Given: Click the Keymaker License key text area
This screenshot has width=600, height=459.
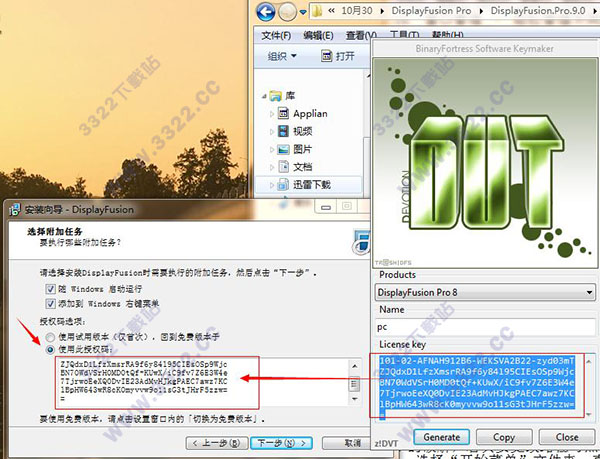Looking at the screenshot, I should pyautogui.click(x=477, y=386).
